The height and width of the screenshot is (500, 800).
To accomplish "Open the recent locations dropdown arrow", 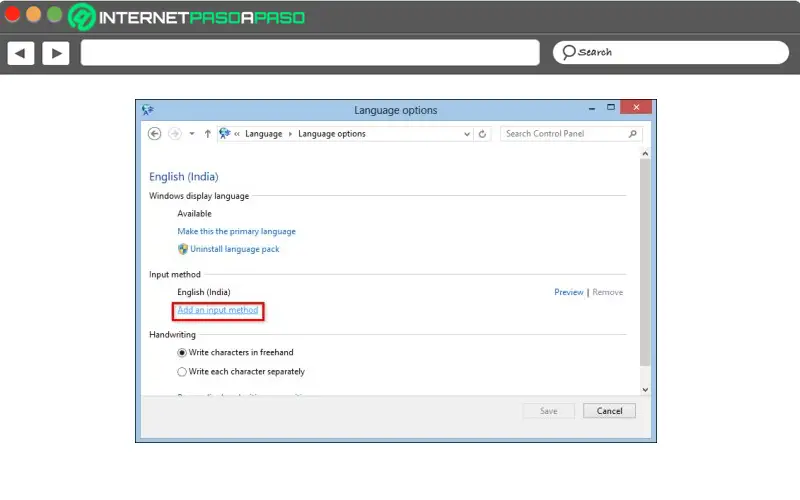I will pyautogui.click(x=192, y=134).
